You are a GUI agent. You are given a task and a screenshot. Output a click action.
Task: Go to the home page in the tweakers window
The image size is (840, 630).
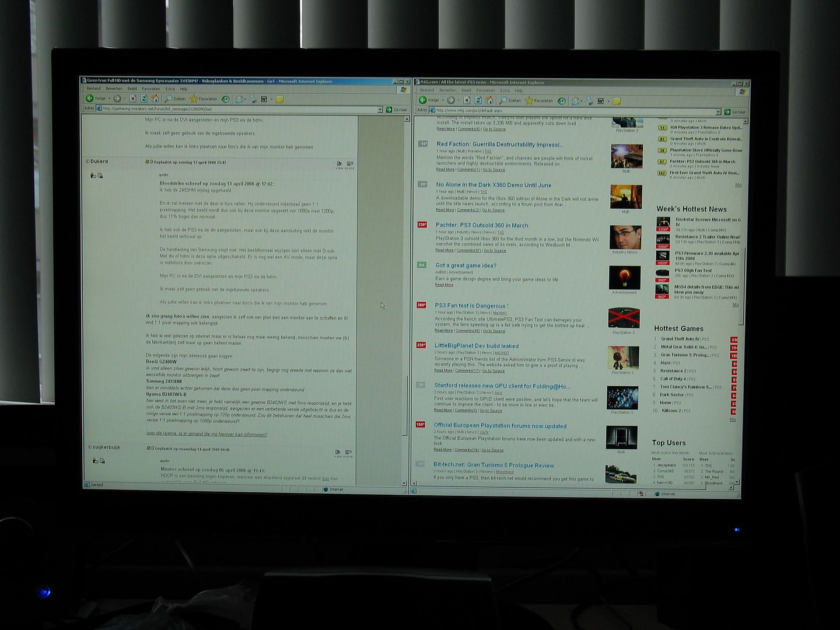click(155, 98)
